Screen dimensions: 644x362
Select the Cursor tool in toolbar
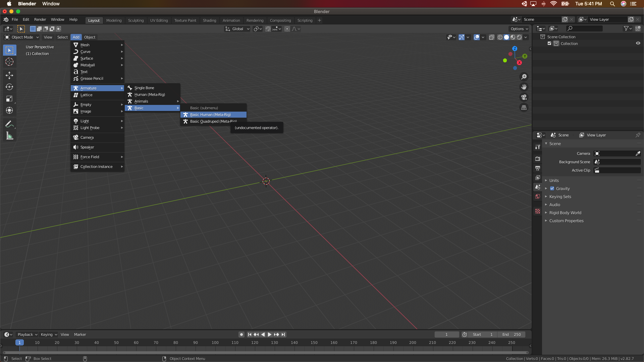click(x=9, y=62)
